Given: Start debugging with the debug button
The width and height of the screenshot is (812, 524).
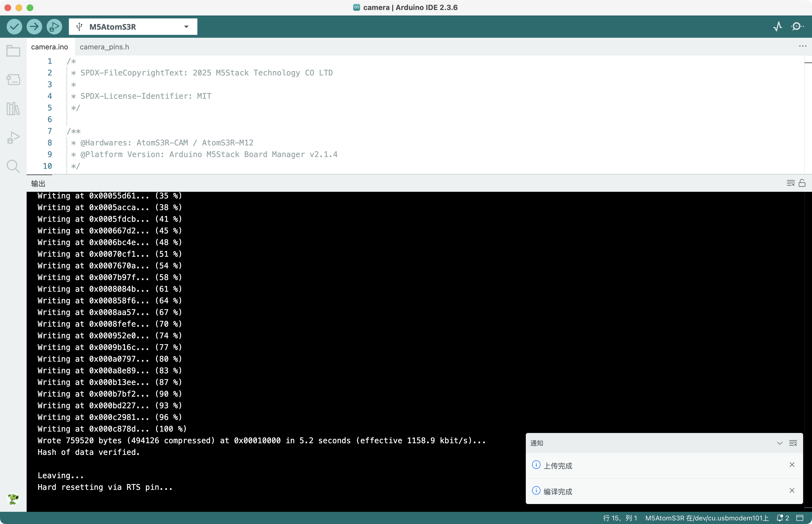Looking at the screenshot, I should (x=54, y=27).
